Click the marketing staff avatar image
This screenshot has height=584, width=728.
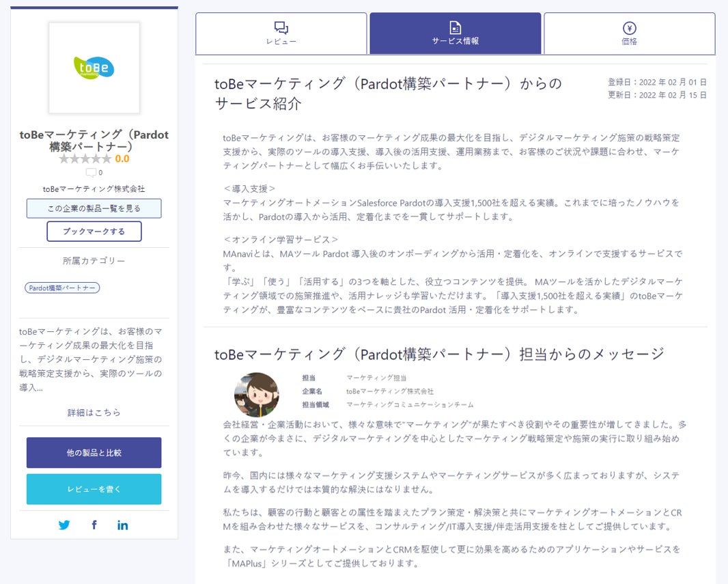pos(257,395)
